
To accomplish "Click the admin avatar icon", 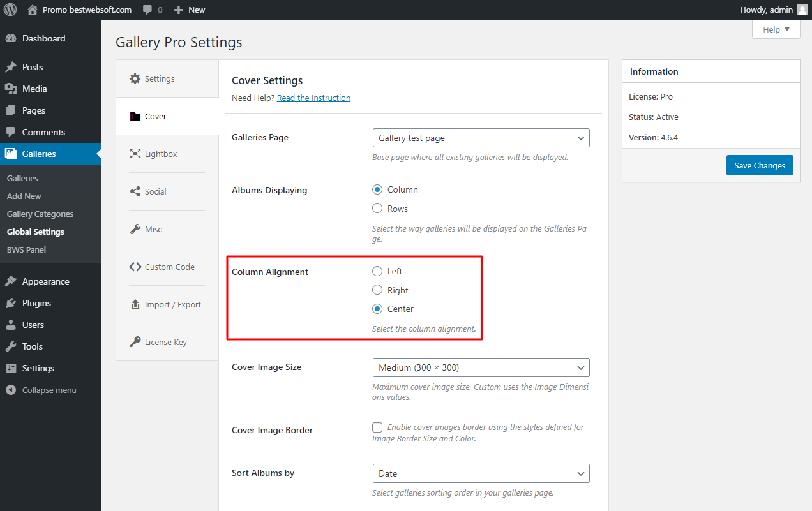I will [x=802, y=10].
